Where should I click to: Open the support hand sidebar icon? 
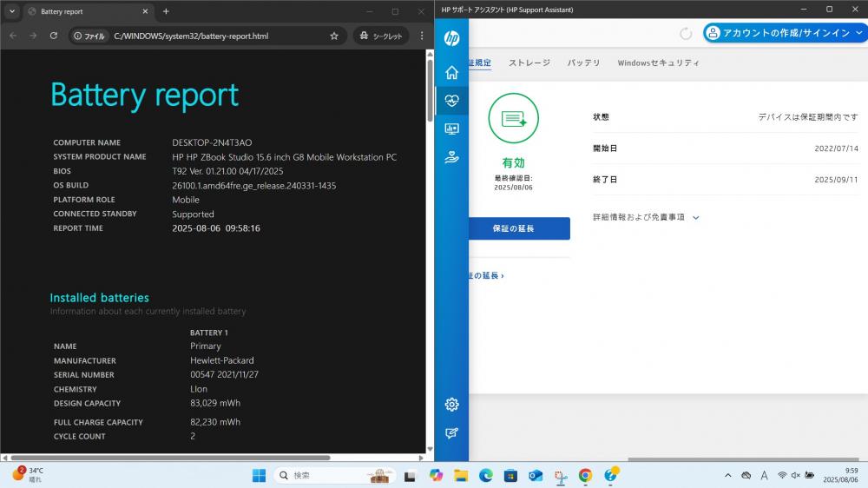(451, 158)
